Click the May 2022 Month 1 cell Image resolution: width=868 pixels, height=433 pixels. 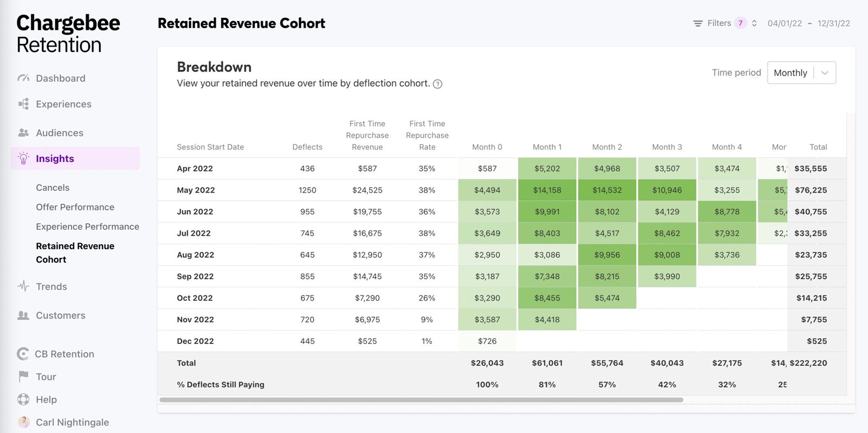547,190
